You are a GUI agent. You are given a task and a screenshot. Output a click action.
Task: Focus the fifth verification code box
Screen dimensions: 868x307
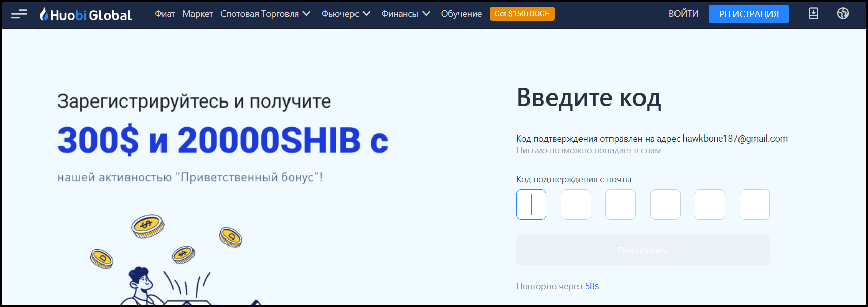[710, 204]
